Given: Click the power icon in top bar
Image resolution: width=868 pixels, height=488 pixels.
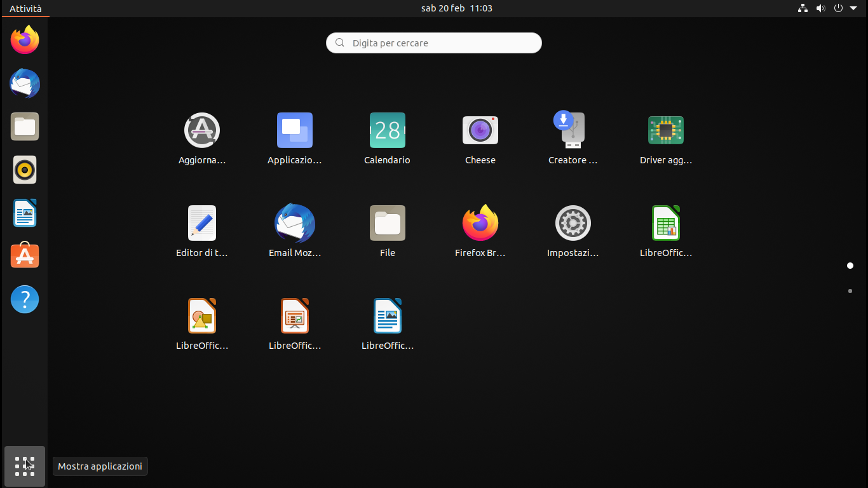Looking at the screenshot, I should [838, 8].
